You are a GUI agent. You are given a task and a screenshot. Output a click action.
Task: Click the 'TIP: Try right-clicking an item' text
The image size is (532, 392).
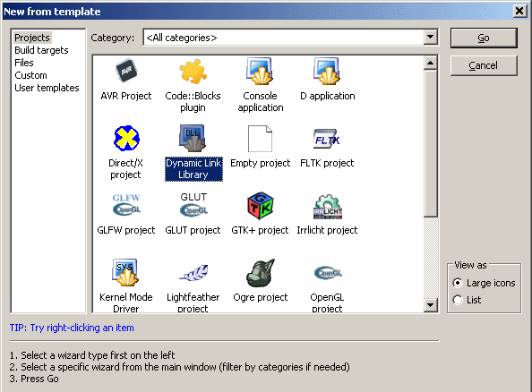(72, 328)
